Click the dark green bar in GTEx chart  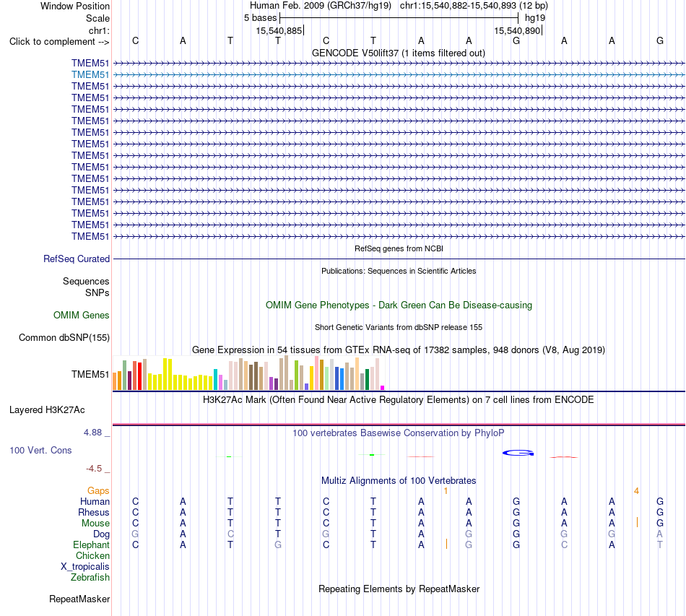tap(368, 379)
